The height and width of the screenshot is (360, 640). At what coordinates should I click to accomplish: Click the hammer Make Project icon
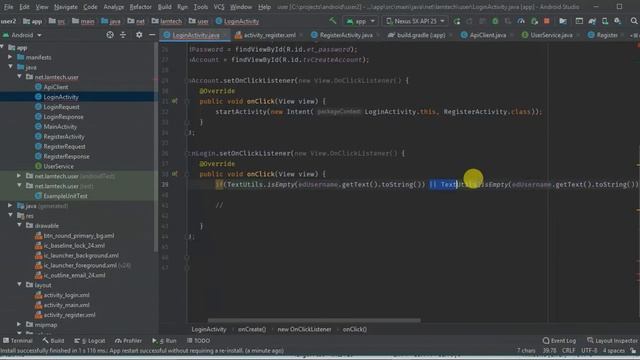333,20
